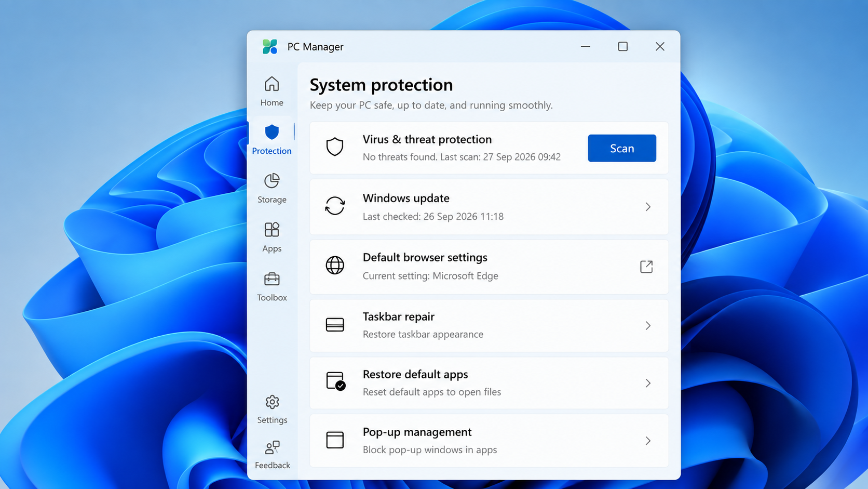
Task: Click the Virus & threat protection title
Action: (x=427, y=139)
